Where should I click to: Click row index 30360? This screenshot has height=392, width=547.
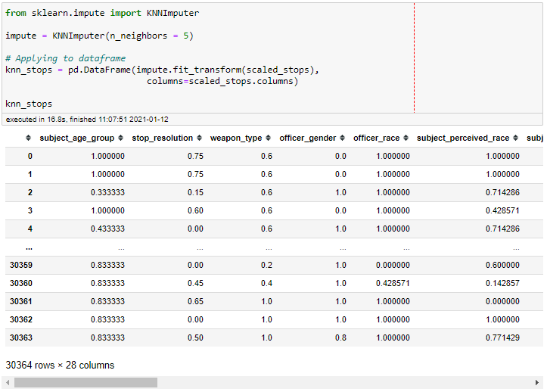tap(21, 283)
